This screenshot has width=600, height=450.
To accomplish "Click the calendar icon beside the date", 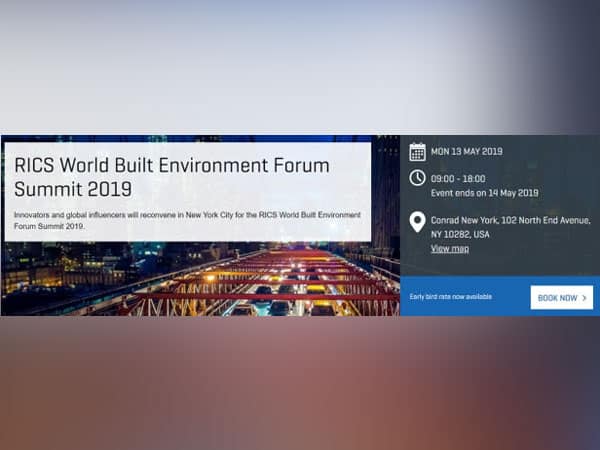I will point(417,152).
